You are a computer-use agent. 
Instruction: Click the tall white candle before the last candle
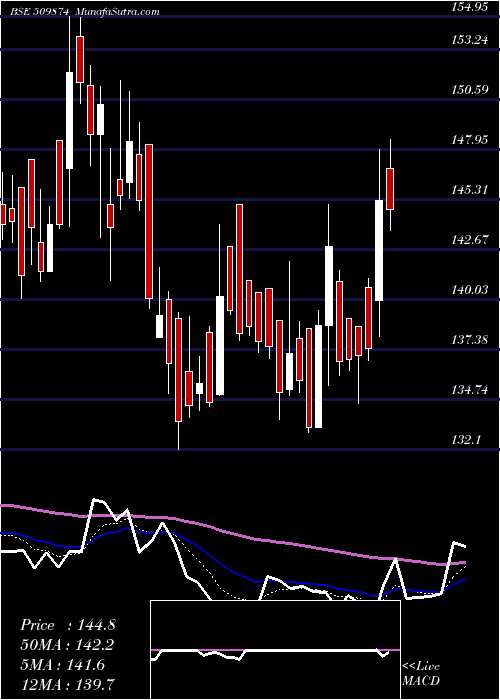[x=379, y=250]
